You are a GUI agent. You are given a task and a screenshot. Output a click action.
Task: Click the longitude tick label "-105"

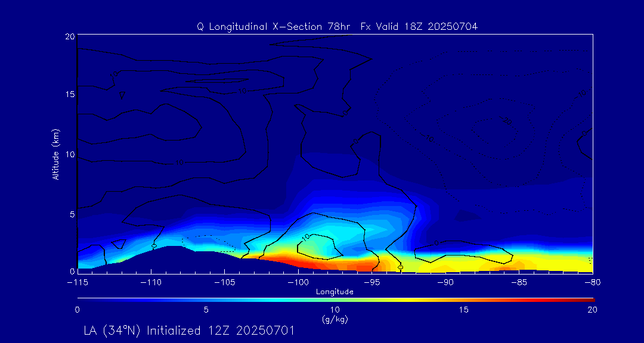(225, 283)
